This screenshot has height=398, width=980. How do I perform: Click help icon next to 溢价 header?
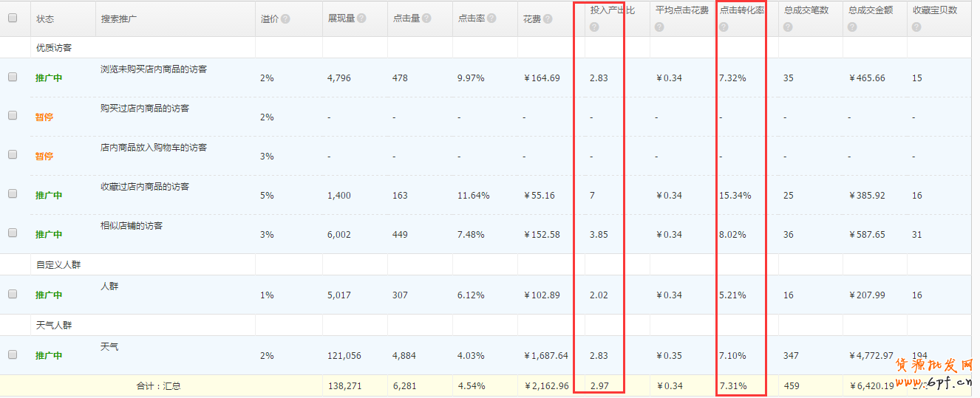coord(285,18)
